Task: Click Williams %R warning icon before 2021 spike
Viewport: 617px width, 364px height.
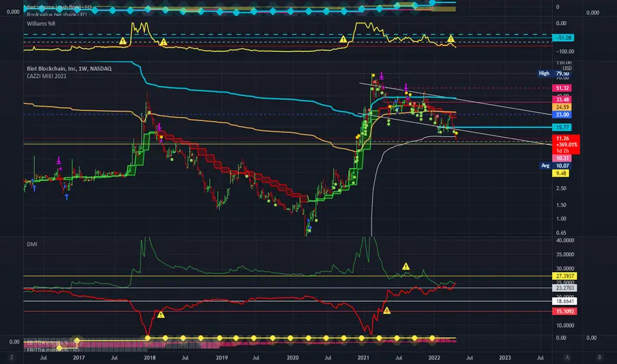Action: (x=343, y=39)
